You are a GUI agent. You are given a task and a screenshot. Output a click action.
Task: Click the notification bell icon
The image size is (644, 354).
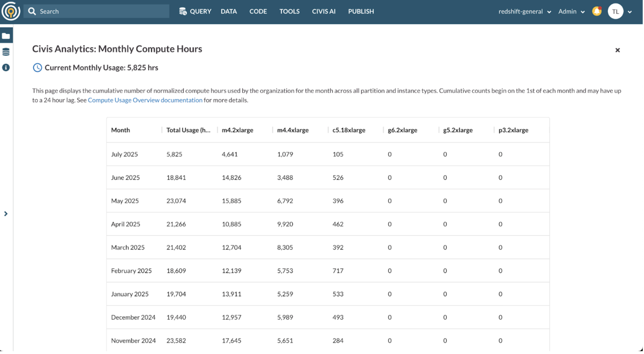597,11
